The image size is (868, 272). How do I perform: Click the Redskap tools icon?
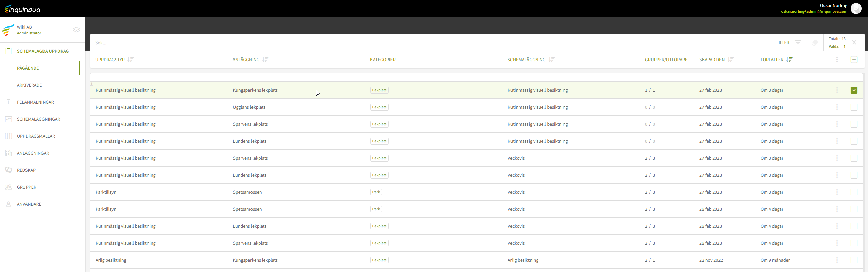click(x=8, y=170)
